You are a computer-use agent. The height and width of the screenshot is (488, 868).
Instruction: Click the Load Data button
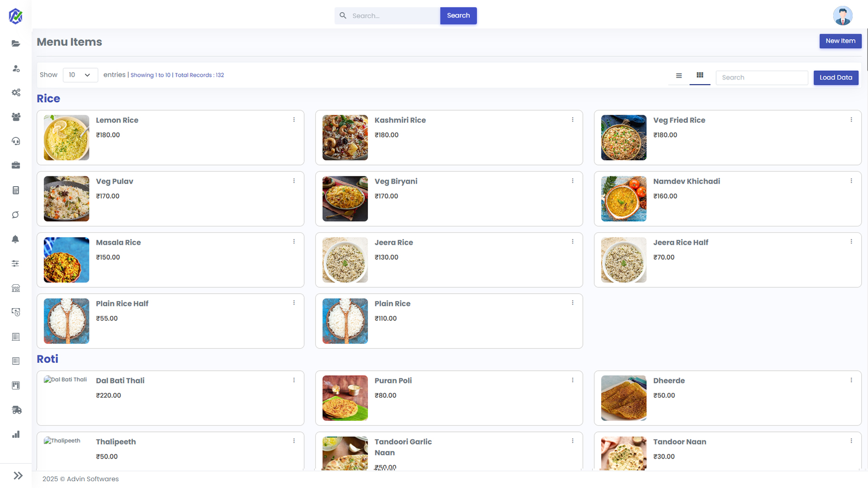coord(836,78)
